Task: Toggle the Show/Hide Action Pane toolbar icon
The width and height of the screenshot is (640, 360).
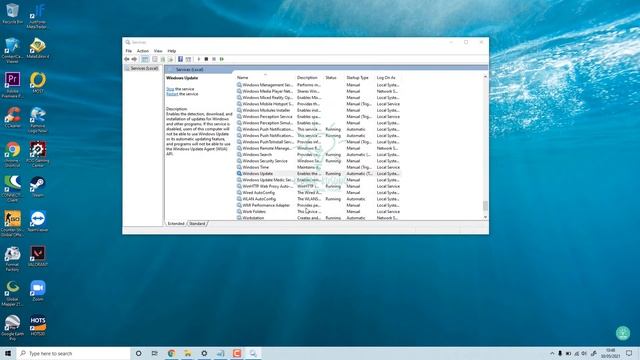Action: pos(188,59)
